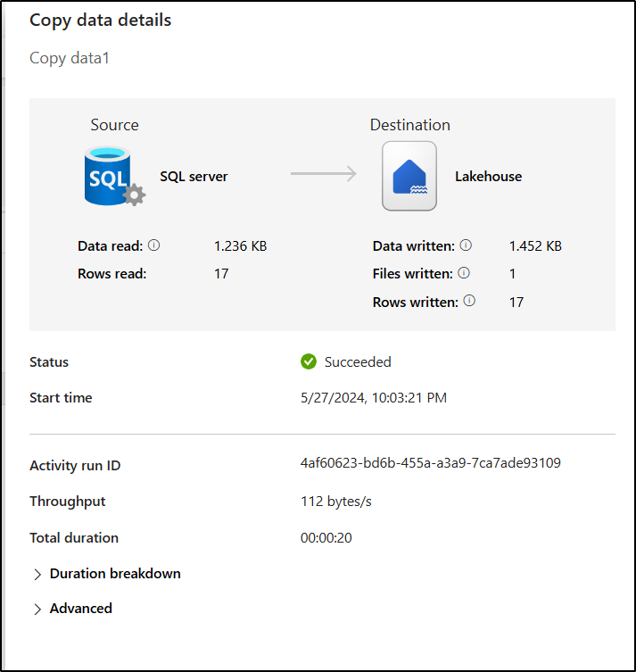This screenshot has width=636, height=672.
Task: Expand the Advanced section
Action: [x=73, y=609]
